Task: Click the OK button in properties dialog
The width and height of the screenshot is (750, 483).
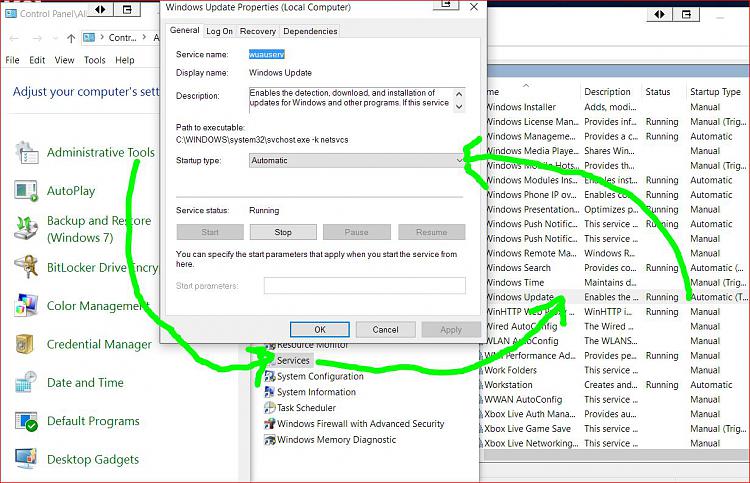Action: coord(320,329)
